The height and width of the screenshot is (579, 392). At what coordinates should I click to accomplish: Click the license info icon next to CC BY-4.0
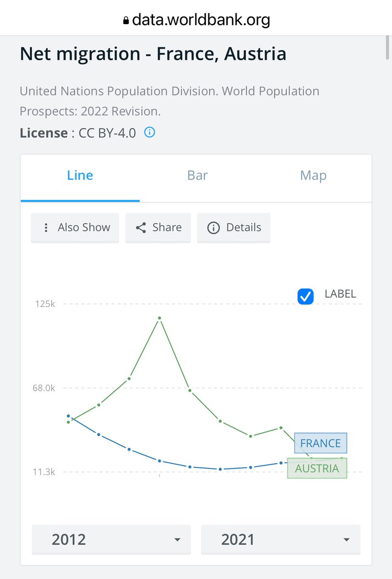pyautogui.click(x=150, y=132)
